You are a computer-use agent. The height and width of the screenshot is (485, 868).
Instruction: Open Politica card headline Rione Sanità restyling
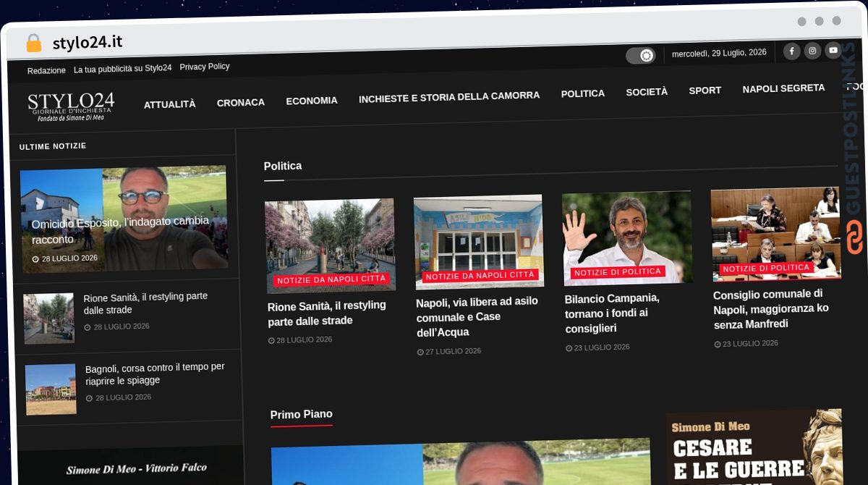coord(327,313)
